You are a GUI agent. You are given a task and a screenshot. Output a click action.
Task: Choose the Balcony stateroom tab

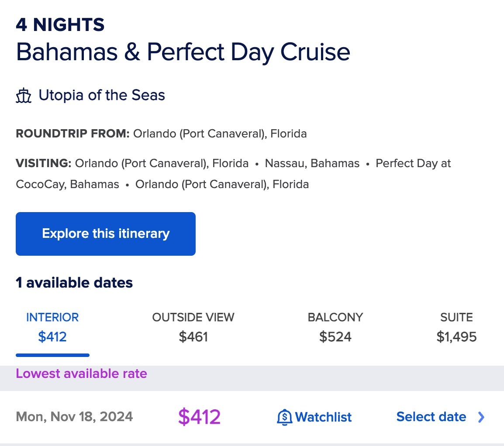click(x=335, y=327)
